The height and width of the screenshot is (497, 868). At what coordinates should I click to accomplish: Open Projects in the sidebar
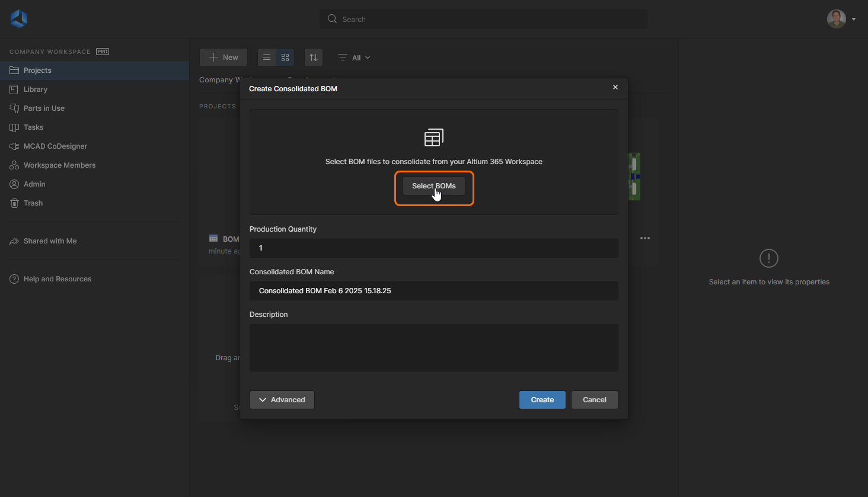pyautogui.click(x=94, y=70)
